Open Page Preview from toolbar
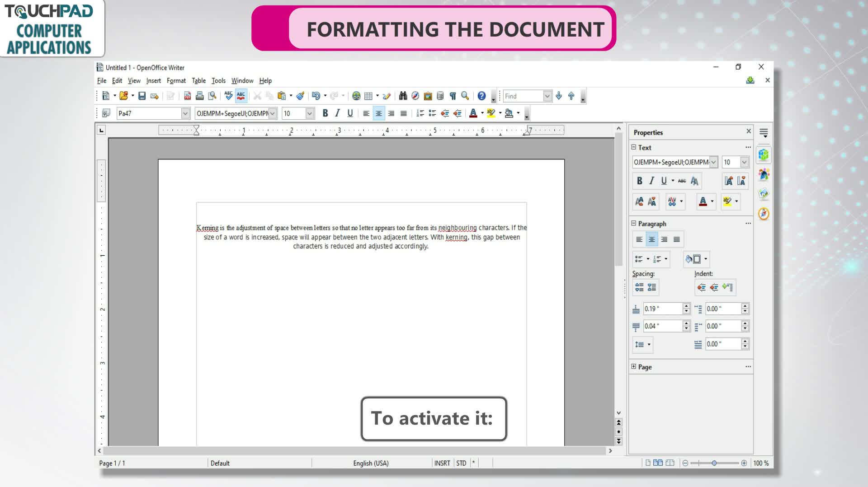 pos(212,96)
